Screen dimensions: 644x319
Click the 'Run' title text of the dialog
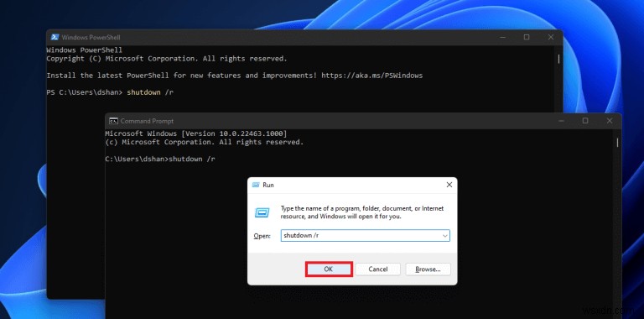coord(268,185)
